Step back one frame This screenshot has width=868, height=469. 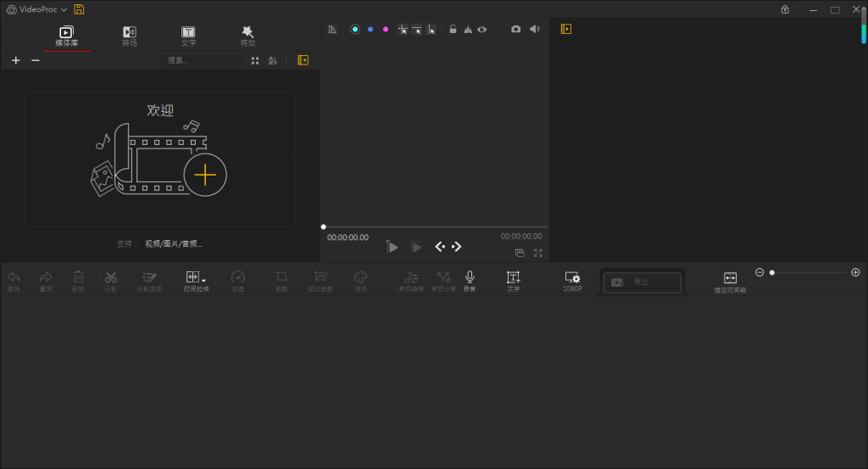tap(440, 247)
